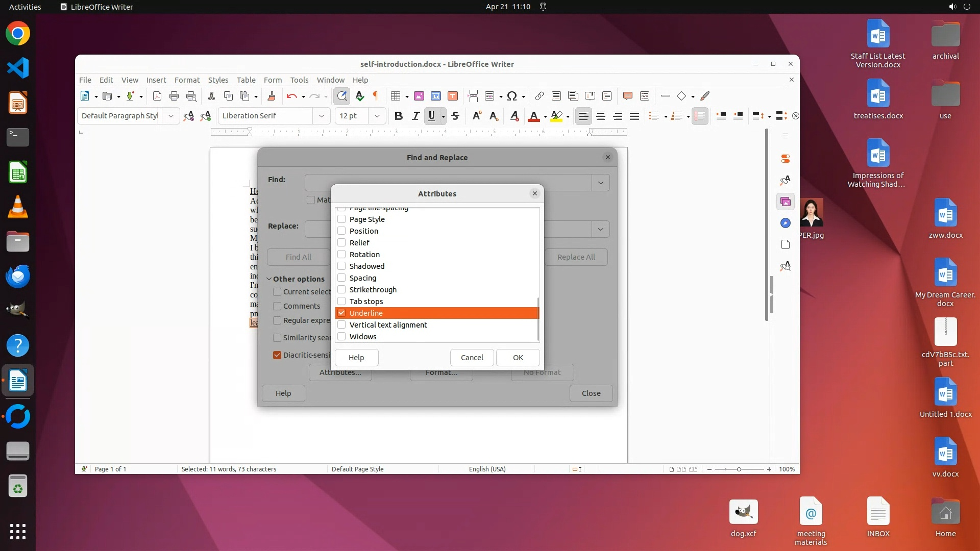Screen dimensions: 980x551
Task: Open the sidebar Gallery panel icon
Action: click(786, 202)
